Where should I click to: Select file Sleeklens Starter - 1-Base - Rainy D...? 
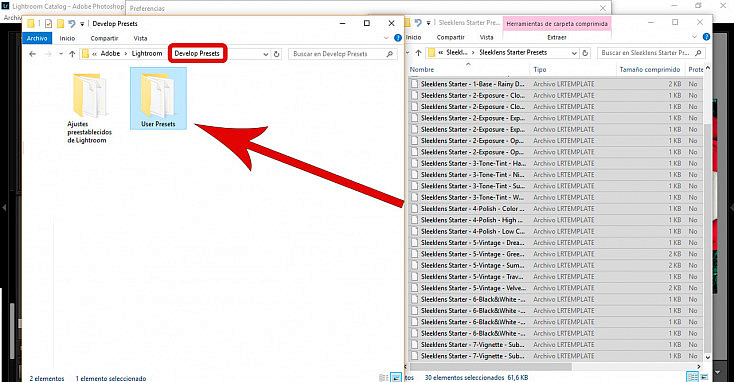pos(473,84)
